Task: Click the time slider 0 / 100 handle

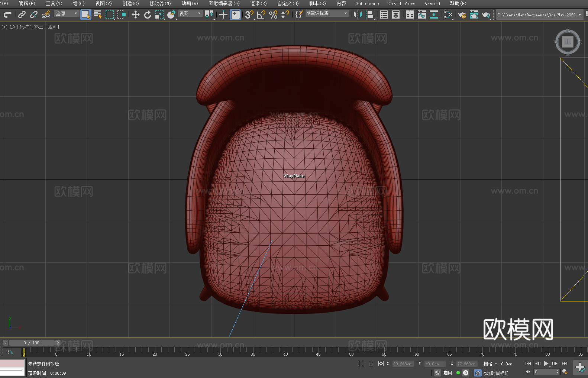Action: pos(32,343)
